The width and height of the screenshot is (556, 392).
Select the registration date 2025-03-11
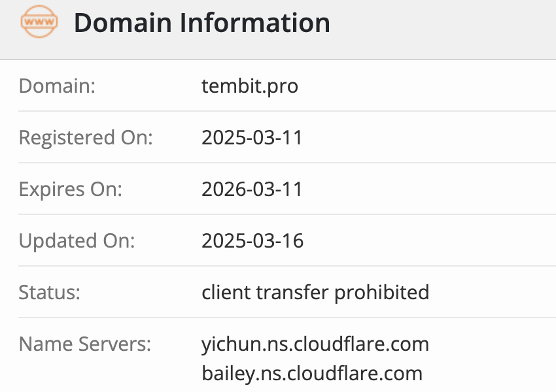point(252,137)
